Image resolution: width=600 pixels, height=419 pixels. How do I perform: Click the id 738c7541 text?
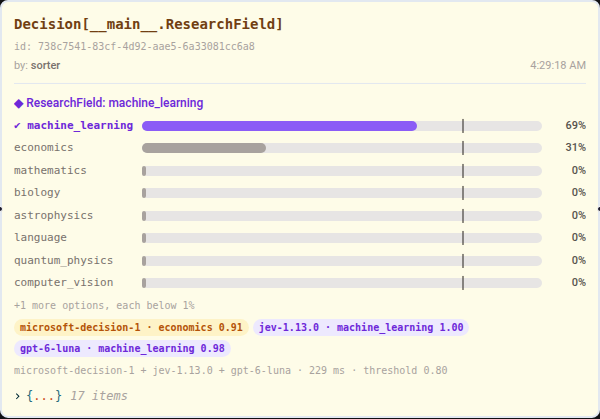click(x=134, y=47)
